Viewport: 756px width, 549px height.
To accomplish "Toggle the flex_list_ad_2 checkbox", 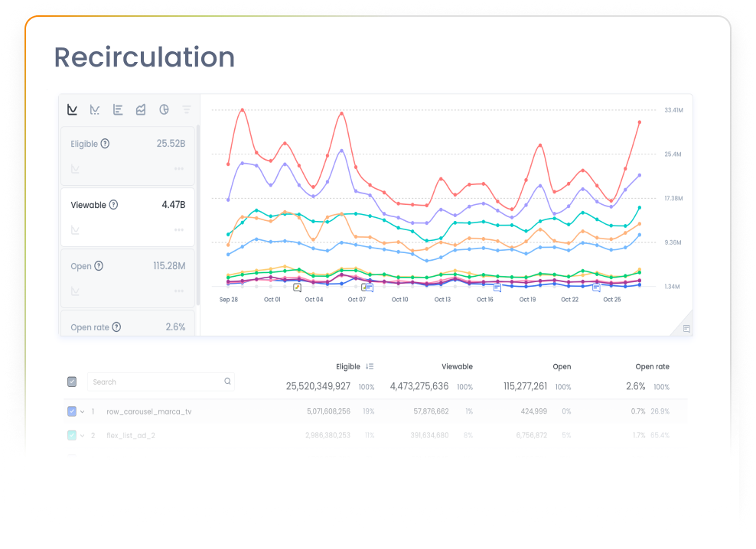I will coord(72,435).
